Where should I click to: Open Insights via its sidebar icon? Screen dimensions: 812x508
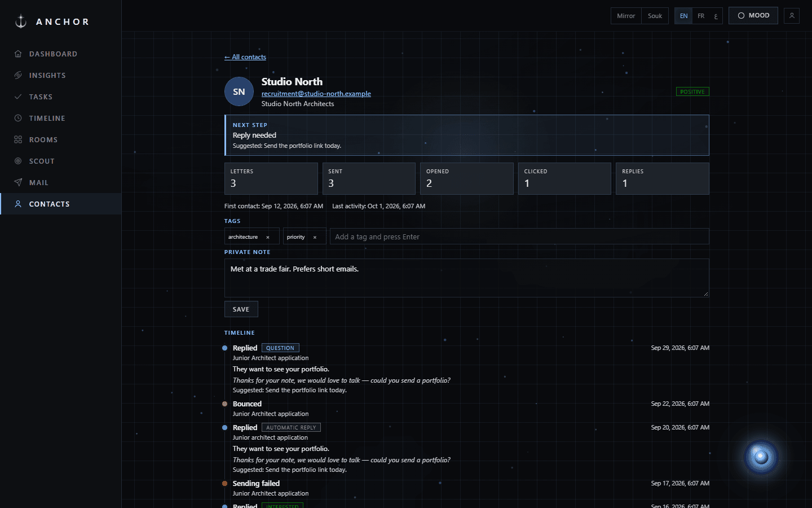click(x=18, y=76)
